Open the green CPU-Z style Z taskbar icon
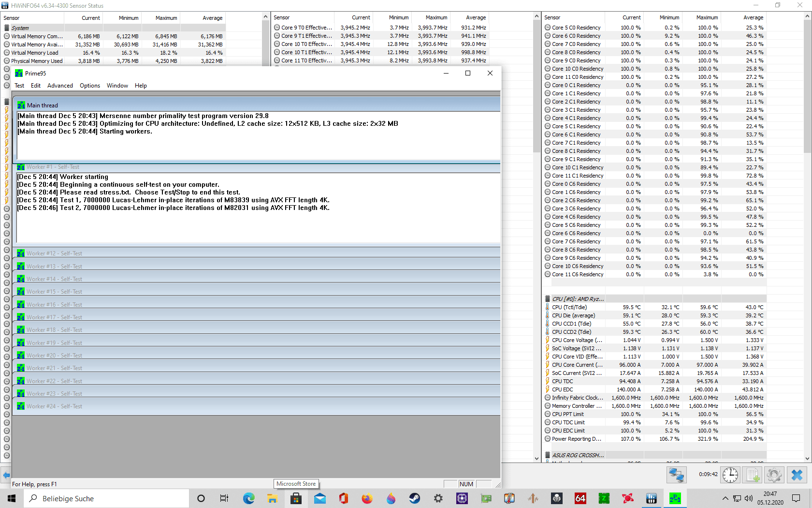The image size is (812, 508). click(604, 498)
